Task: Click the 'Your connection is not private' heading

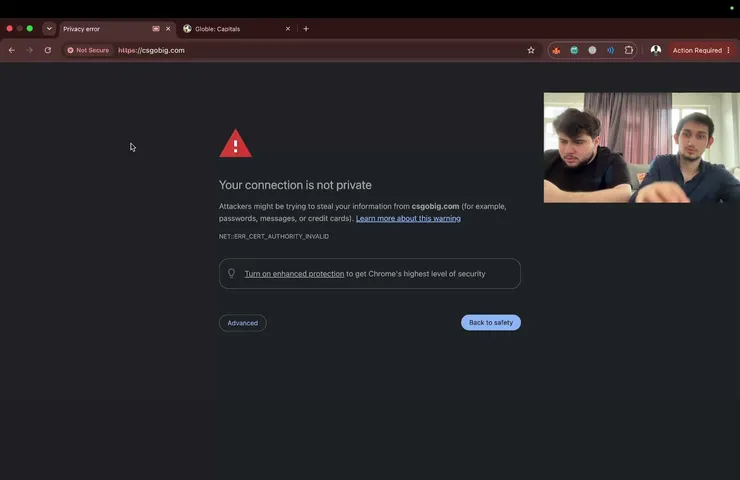Action: coord(295,185)
